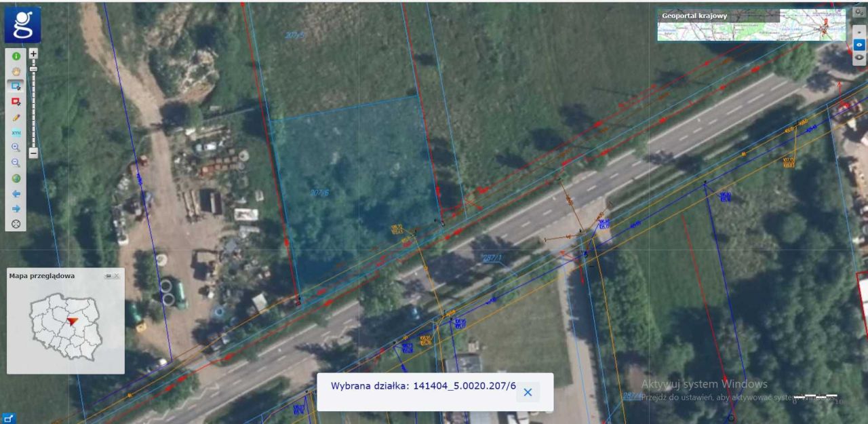Zoom out with the minus button

(33, 153)
